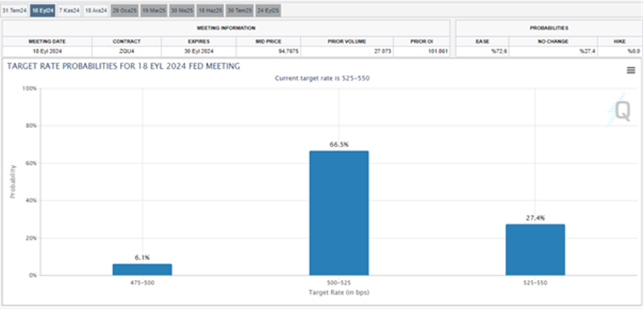Click the 30 Tem25 meeting tab
The height and width of the screenshot is (310, 644).
coord(239,11)
